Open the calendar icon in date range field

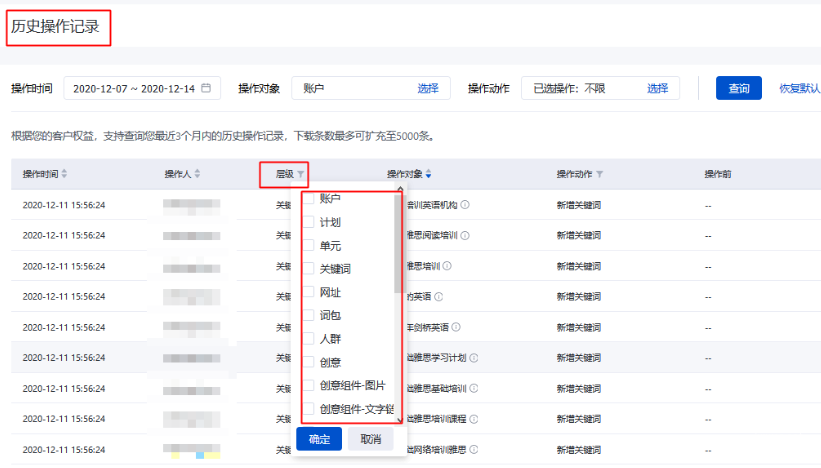tap(206, 88)
